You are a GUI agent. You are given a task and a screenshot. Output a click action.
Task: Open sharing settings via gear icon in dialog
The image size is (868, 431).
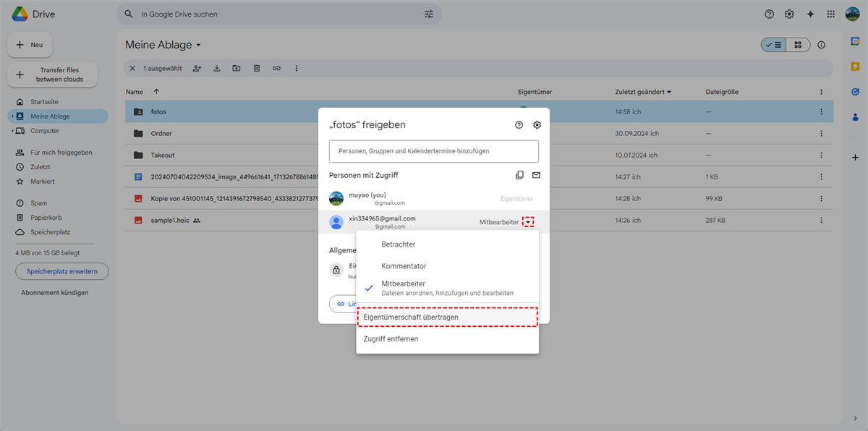point(537,124)
